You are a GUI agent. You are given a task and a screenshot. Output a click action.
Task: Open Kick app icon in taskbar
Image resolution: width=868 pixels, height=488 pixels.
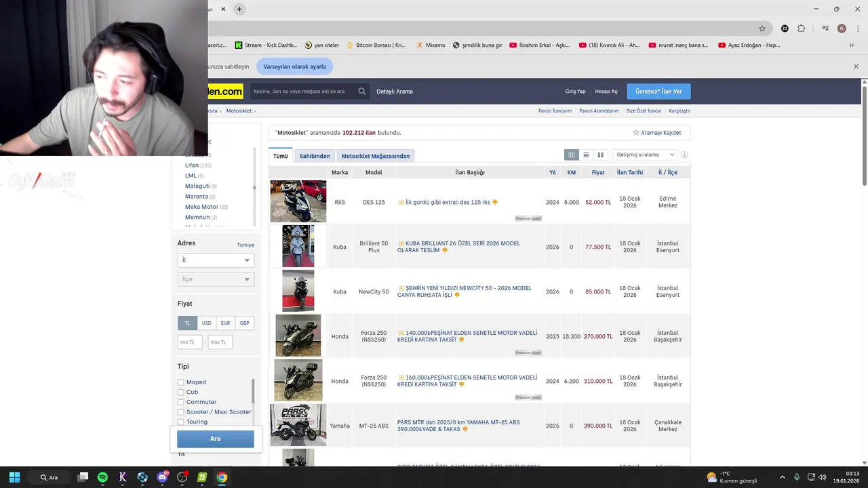(123, 477)
